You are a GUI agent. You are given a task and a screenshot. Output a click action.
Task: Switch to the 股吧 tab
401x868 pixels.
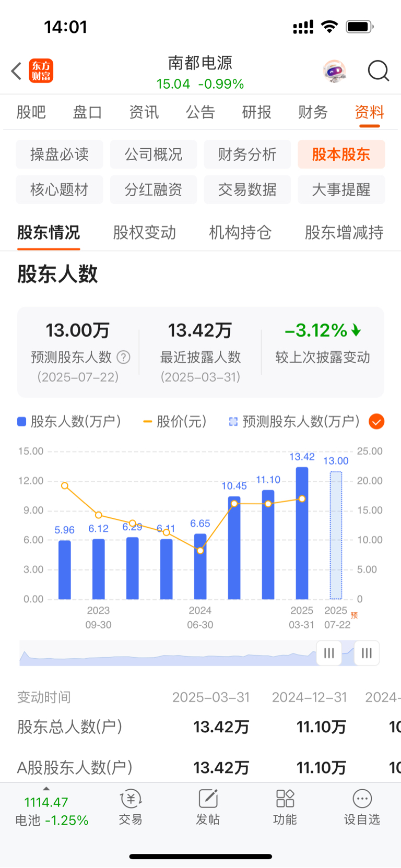(31, 112)
